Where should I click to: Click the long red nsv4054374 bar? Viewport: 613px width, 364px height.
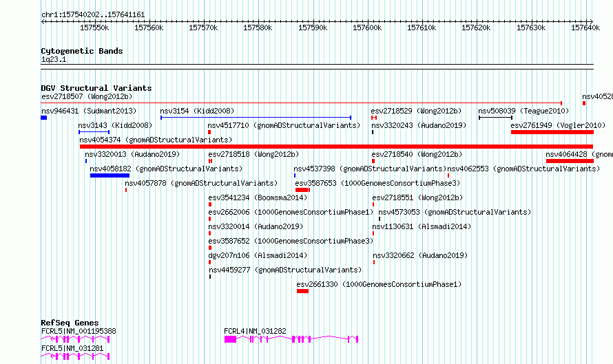coord(337,147)
